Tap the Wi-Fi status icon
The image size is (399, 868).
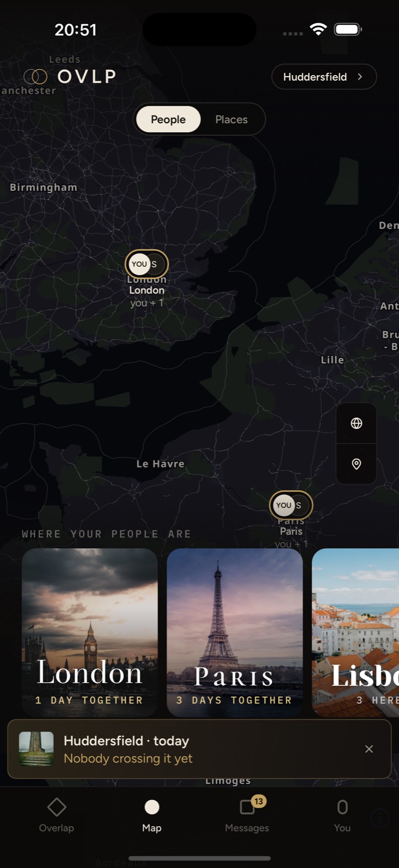(318, 29)
